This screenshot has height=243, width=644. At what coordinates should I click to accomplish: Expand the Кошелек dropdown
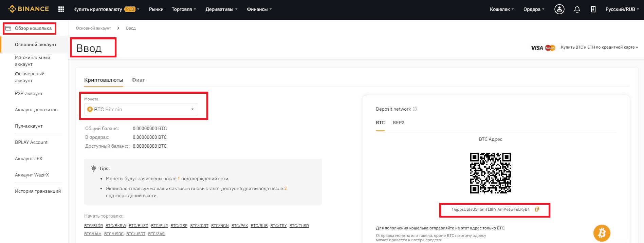pos(502,9)
